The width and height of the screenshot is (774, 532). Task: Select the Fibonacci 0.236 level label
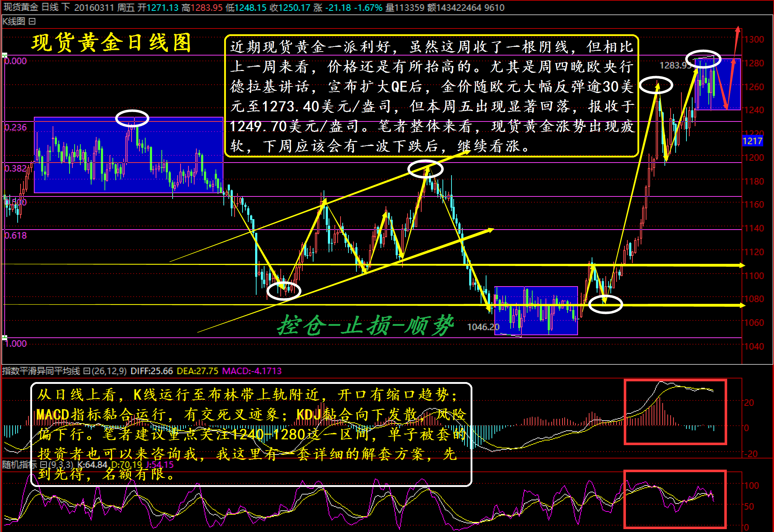16,128
